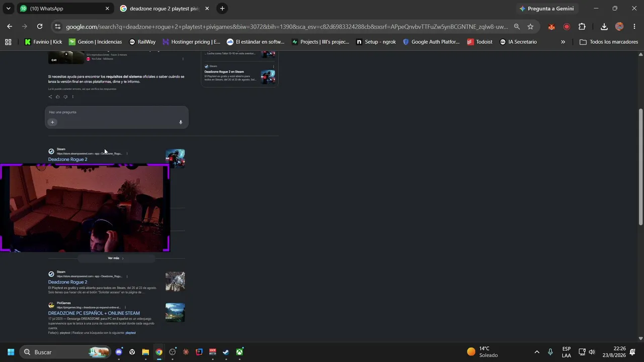Open Unity Hub from the taskbar
This screenshot has height=362, width=644.
click(132, 352)
